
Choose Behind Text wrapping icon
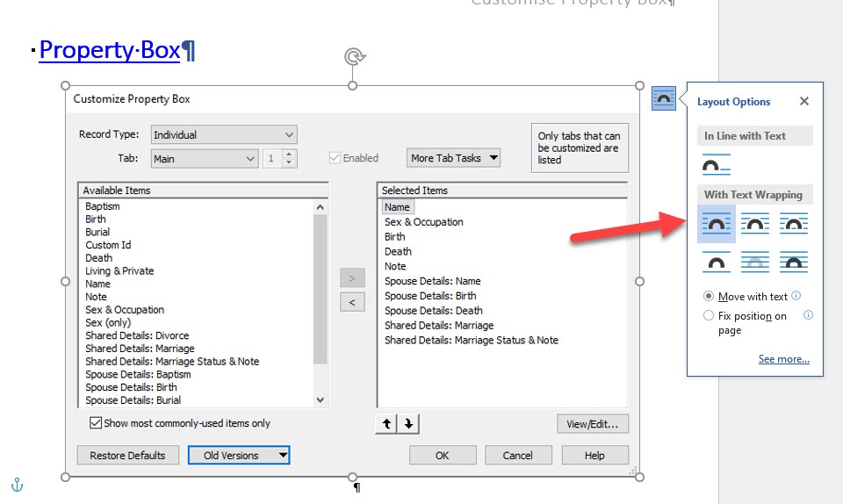(755, 263)
